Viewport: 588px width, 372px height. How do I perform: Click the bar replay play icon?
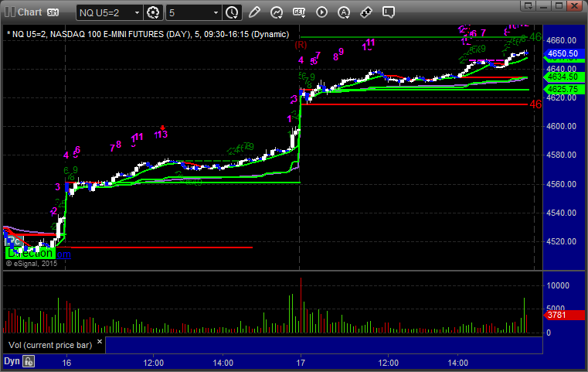tap(321, 12)
